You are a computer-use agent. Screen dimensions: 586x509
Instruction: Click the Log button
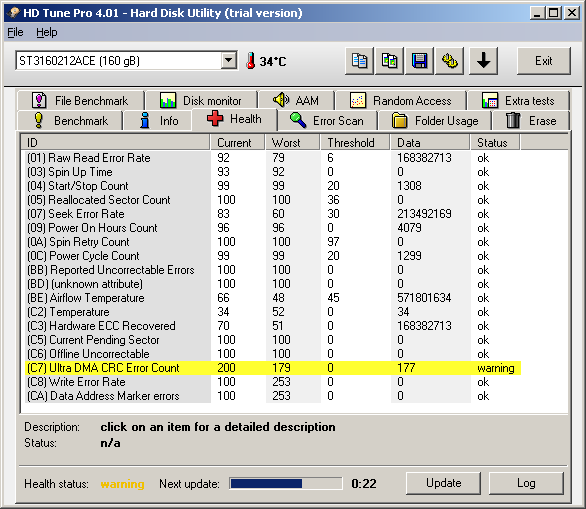[526, 483]
